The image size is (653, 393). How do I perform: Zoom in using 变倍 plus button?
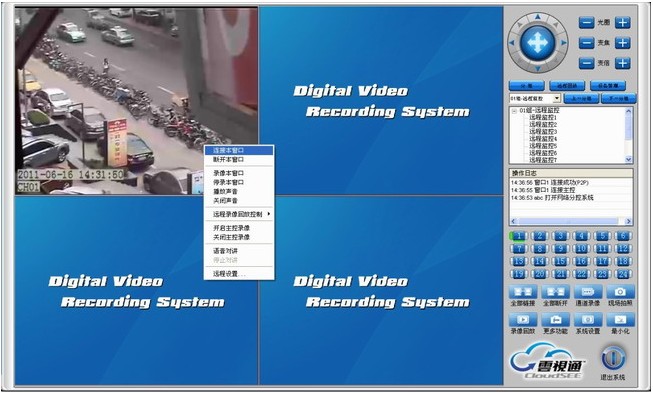point(623,63)
